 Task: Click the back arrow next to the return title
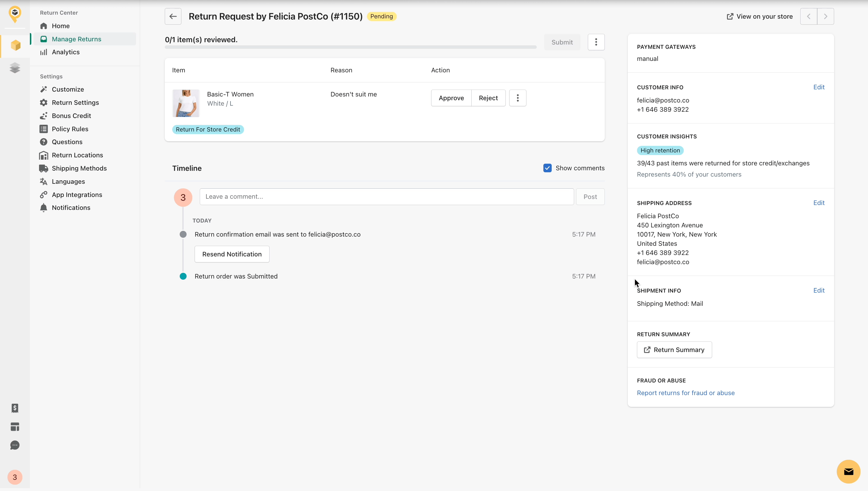click(173, 16)
